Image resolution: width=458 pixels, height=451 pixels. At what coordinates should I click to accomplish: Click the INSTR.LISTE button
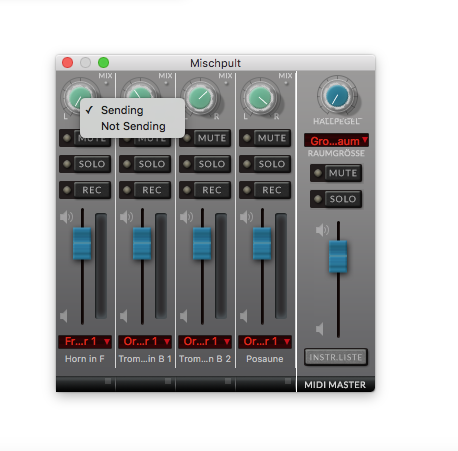tap(336, 357)
